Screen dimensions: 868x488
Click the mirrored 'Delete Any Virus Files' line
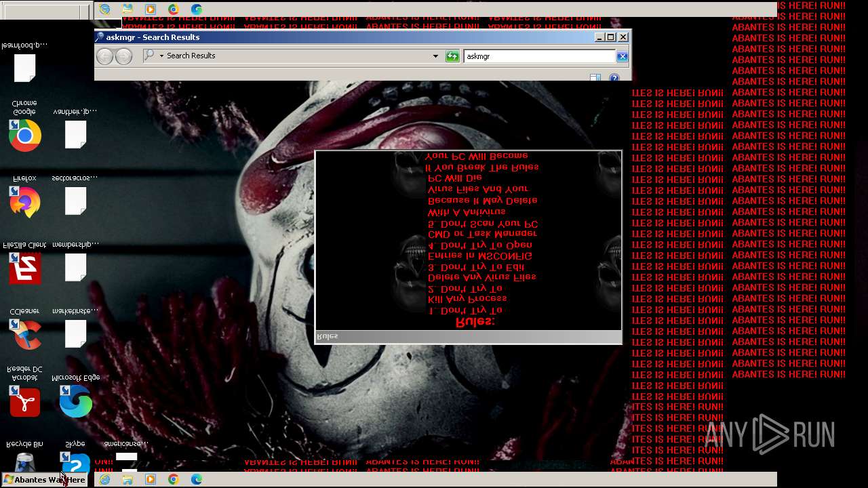click(x=482, y=277)
